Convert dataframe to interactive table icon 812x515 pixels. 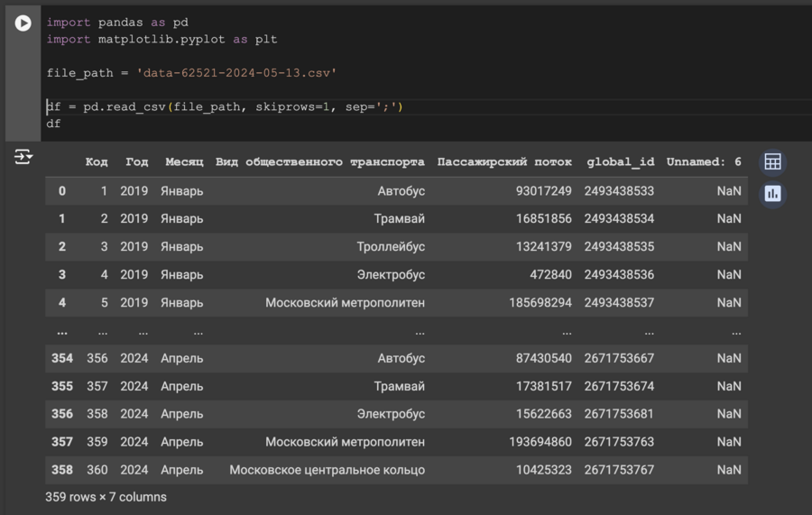click(772, 162)
